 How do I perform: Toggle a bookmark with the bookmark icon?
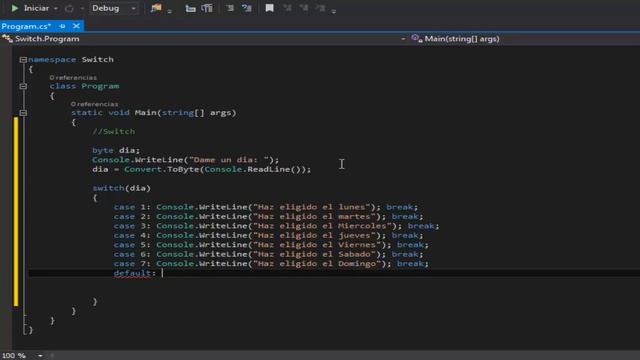(269, 8)
